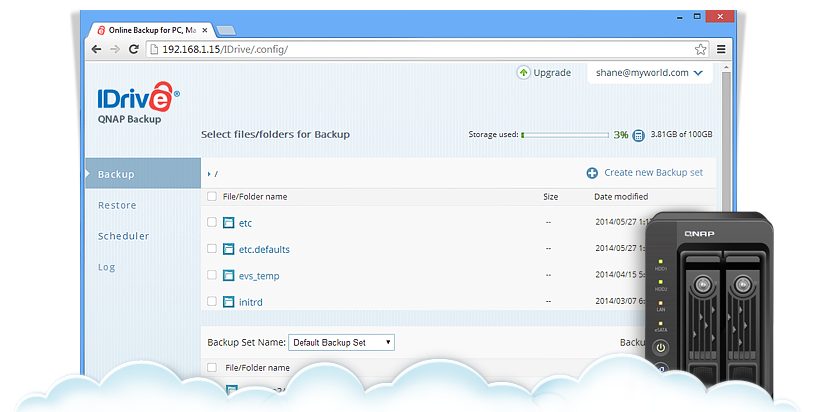Select the Online Backup browser tab
816x412 pixels.
(151, 30)
